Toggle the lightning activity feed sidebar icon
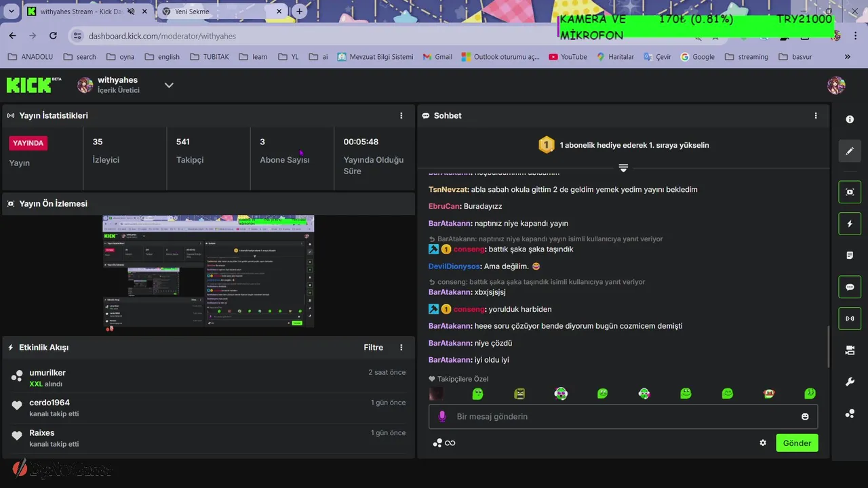The image size is (868, 488). pos(850,224)
